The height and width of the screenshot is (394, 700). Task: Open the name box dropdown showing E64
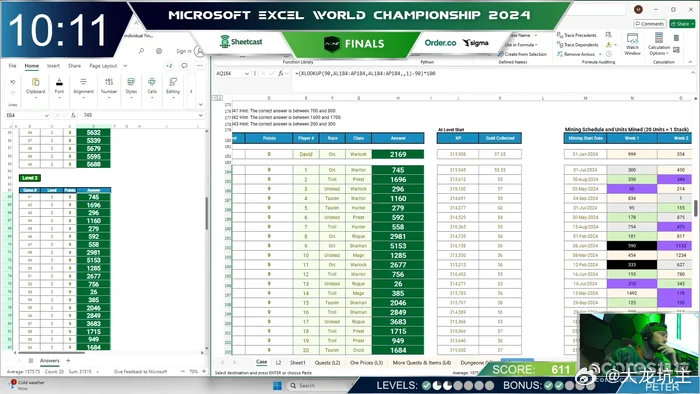(x=46, y=116)
